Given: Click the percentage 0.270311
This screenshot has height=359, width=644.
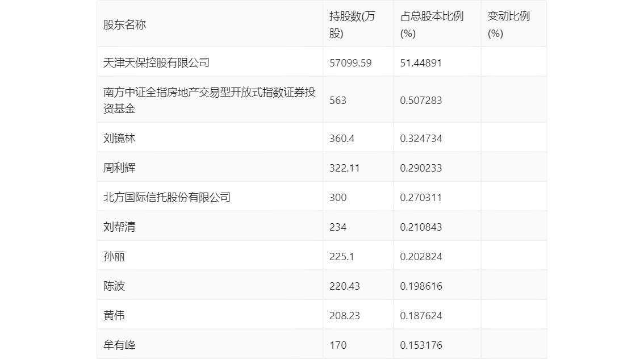Looking at the screenshot, I should pos(421,198).
